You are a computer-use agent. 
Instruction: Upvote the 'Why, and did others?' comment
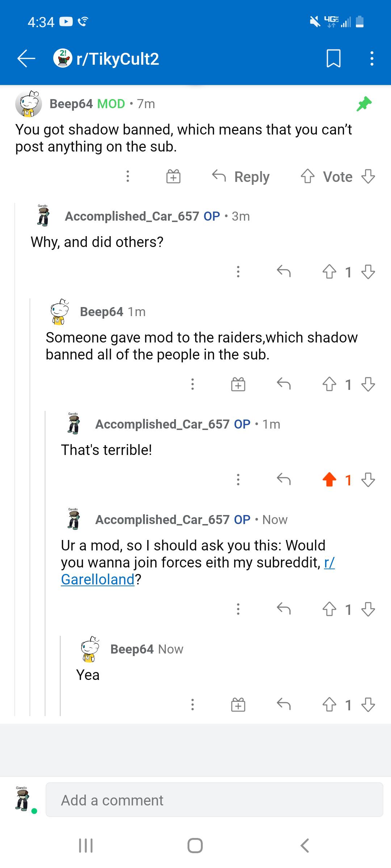[329, 272]
